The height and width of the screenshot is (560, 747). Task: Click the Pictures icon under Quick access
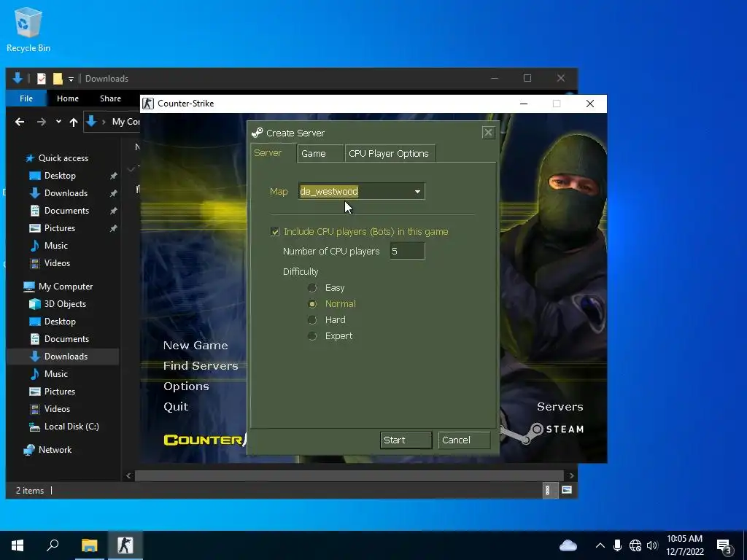point(35,228)
